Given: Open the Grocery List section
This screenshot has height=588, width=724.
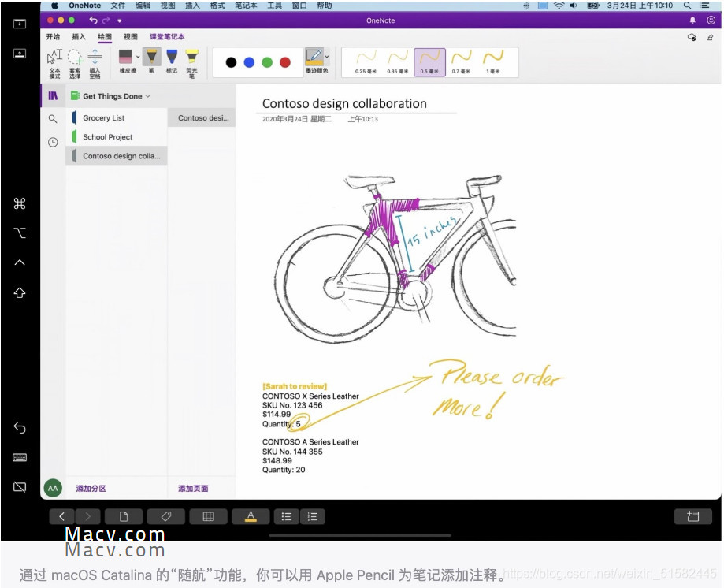Looking at the screenshot, I should click(117, 117).
